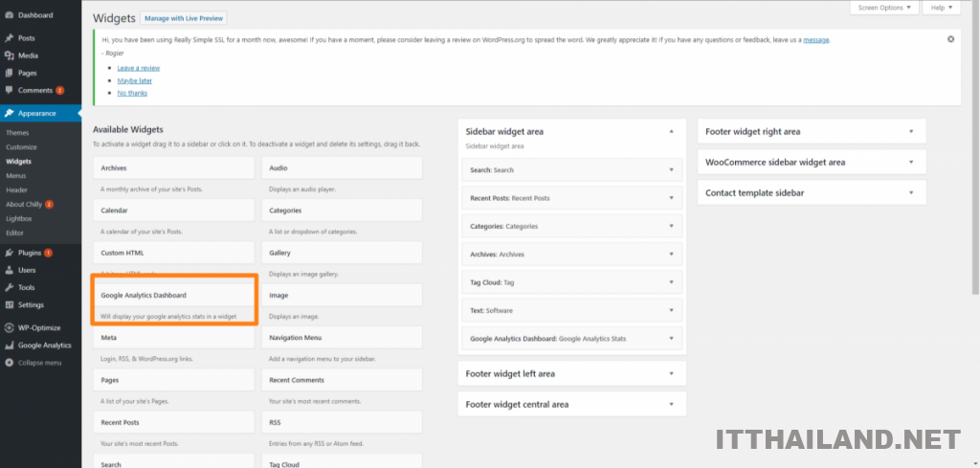The height and width of the screenshot is (468, 980).
Task: Open the Help dropdown tab
Action: pos(942,8)
